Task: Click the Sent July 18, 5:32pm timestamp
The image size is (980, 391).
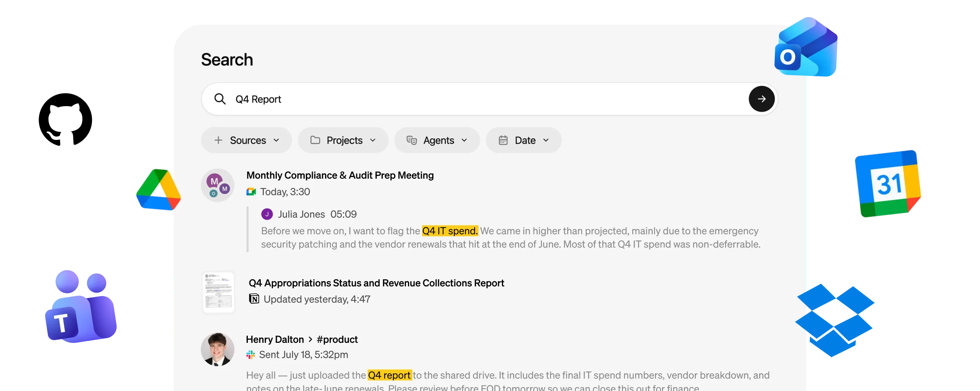Action: pyautogui.click(x=303, y=355)
